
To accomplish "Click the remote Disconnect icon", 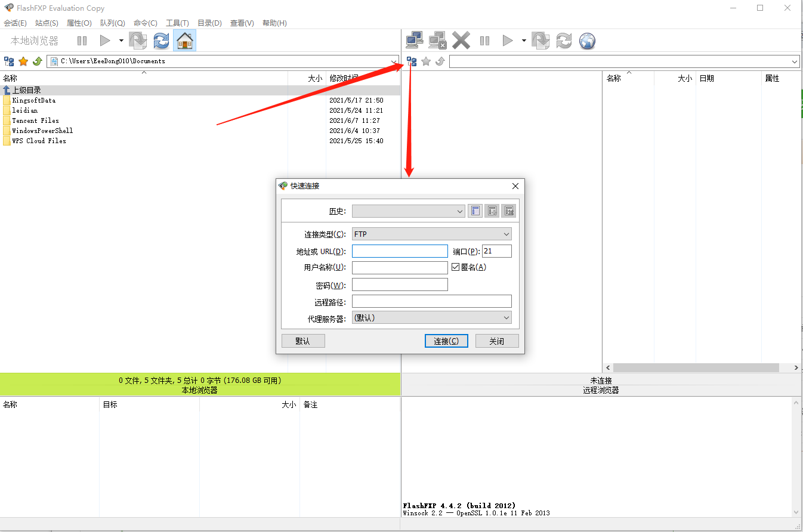I will point(437,41).
